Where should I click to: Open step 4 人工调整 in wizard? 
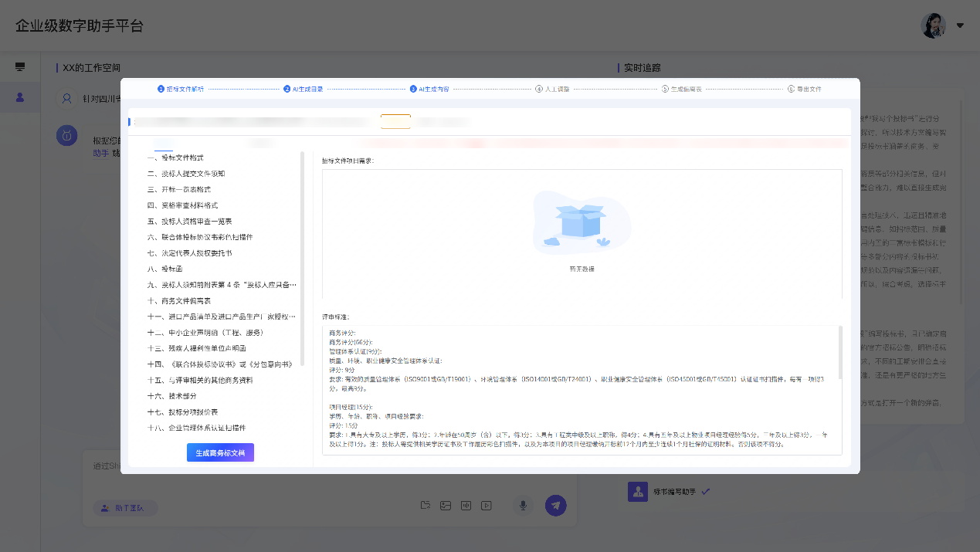click(x=552, y=89)
